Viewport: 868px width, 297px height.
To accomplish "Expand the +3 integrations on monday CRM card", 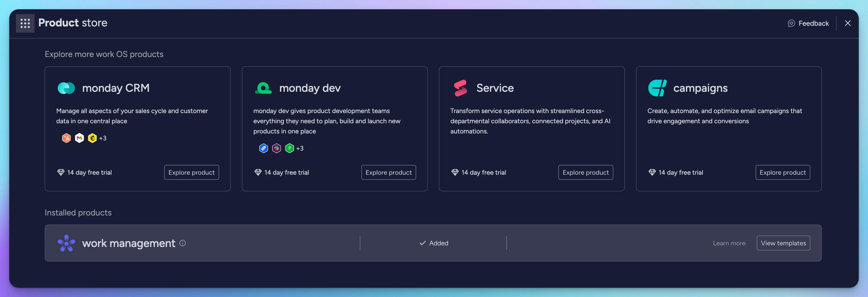I will click(x=103, y=138).
